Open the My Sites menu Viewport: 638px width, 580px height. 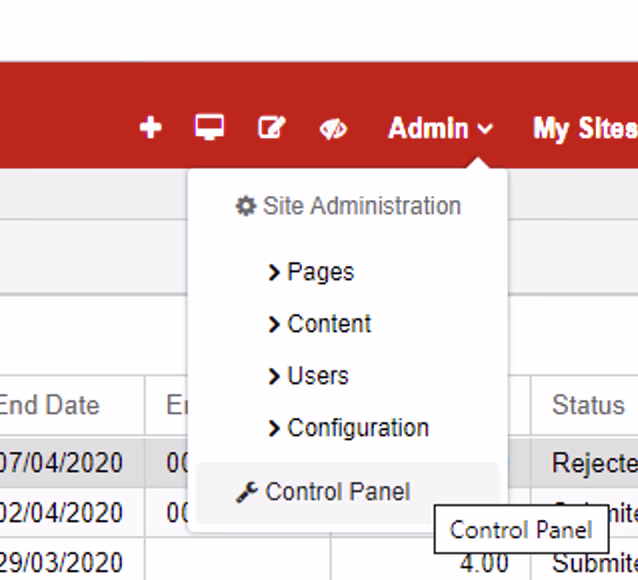(584, 129)
